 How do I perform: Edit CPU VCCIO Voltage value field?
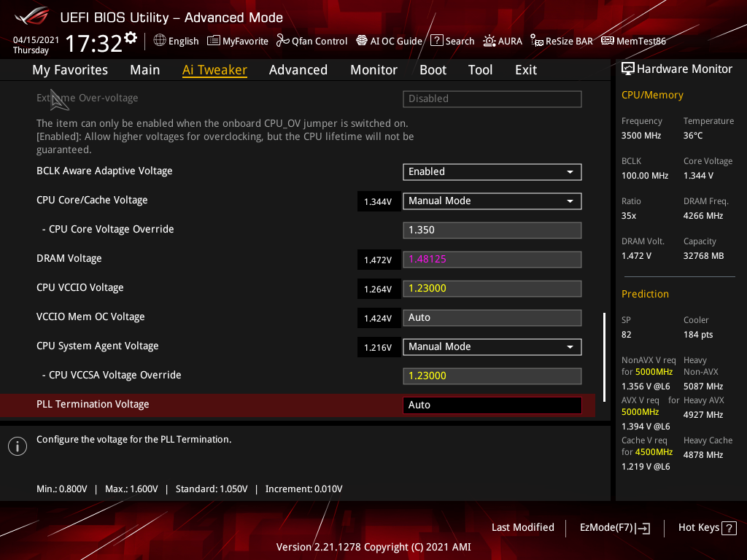492,289
